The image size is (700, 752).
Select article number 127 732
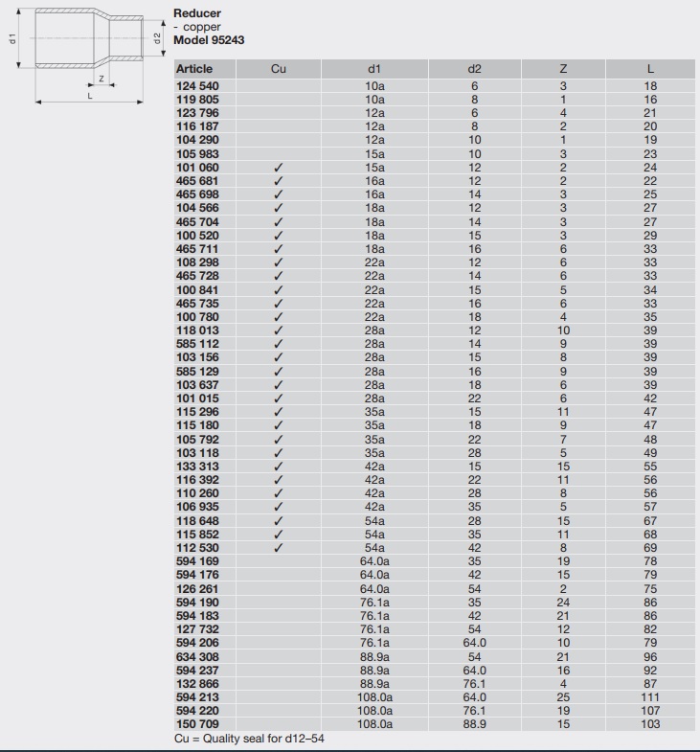point(197,629)
